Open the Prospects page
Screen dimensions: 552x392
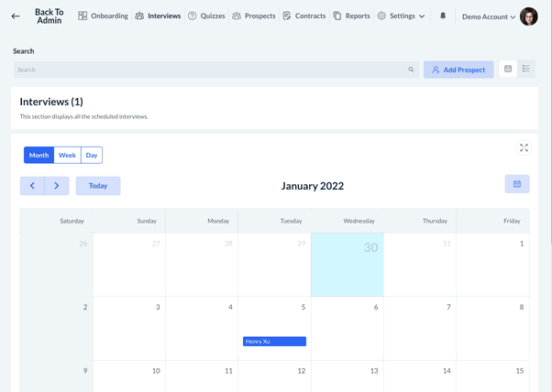pos(253,16)
